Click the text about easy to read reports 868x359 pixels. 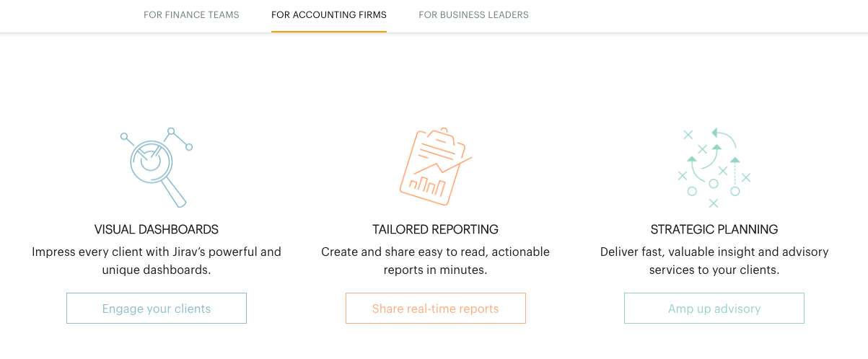(x=435, y=261)
